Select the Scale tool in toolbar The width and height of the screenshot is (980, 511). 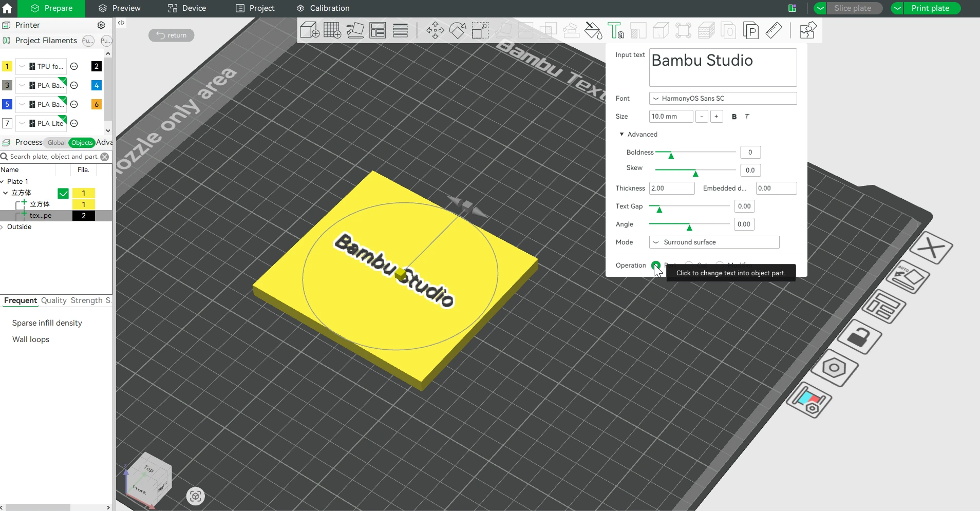coord(480,30)
